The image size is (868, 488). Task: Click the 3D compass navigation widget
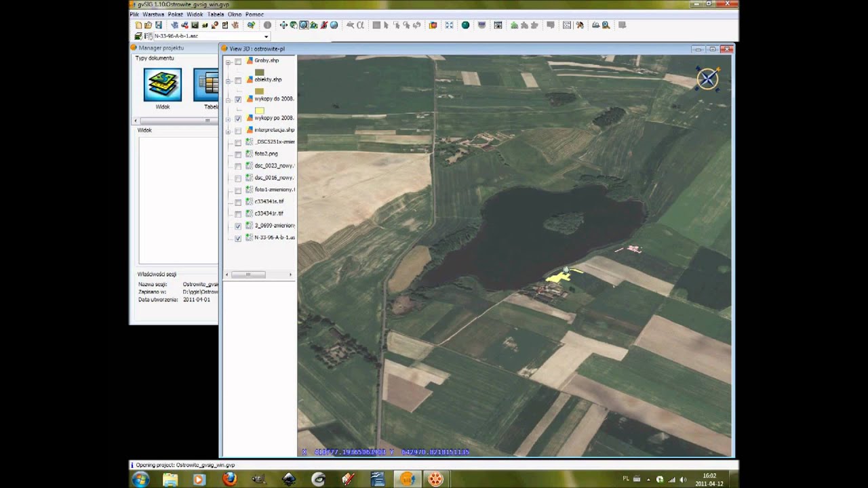pyautogui.click(x=707, y=79)
